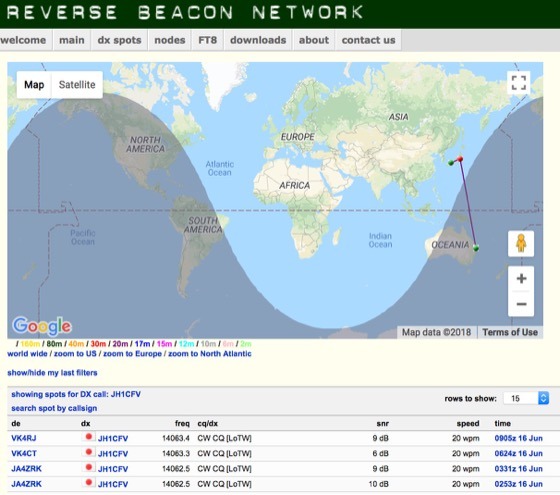Toggle the 160m band filter
The width and height of the screenshot is (560, 495).
pyautogui.click(x=30, y=344)
